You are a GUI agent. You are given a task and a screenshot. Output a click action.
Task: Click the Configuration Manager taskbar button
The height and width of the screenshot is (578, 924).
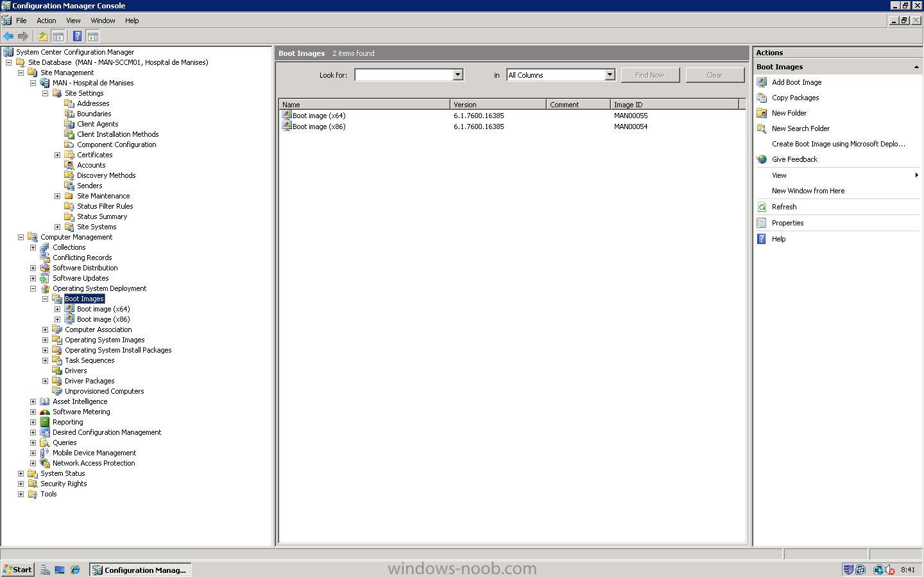click(x=140, y=570)
